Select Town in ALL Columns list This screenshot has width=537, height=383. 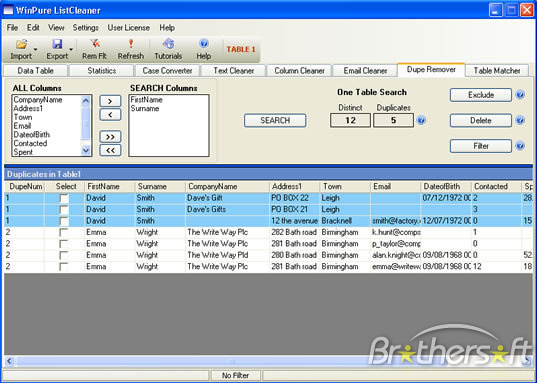pyautogui.click(x=23, y=117)
